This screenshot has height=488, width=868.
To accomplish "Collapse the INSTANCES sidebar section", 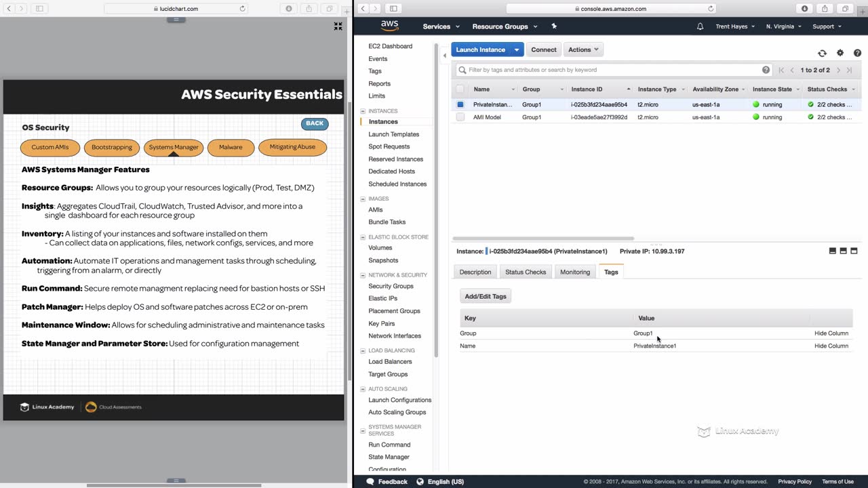I will (363, 111).
